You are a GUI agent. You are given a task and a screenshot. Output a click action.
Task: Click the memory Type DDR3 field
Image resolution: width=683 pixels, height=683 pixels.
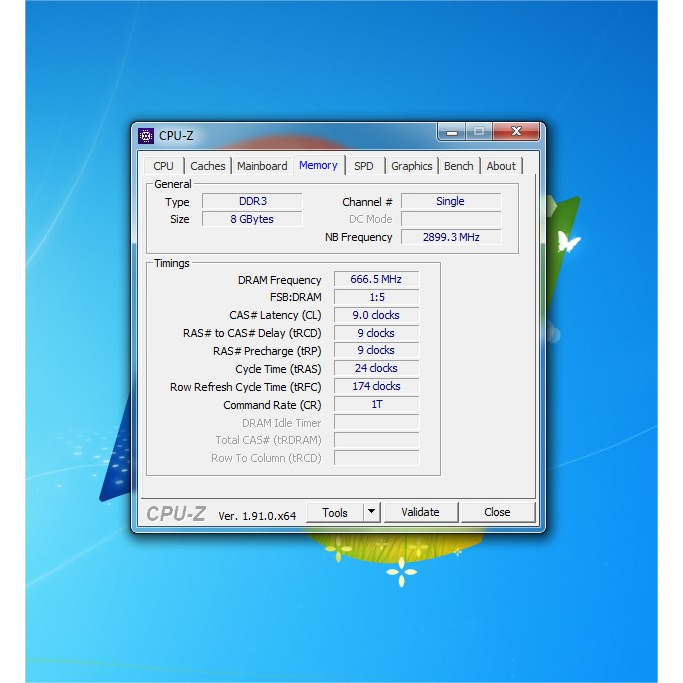coord(252,201)
